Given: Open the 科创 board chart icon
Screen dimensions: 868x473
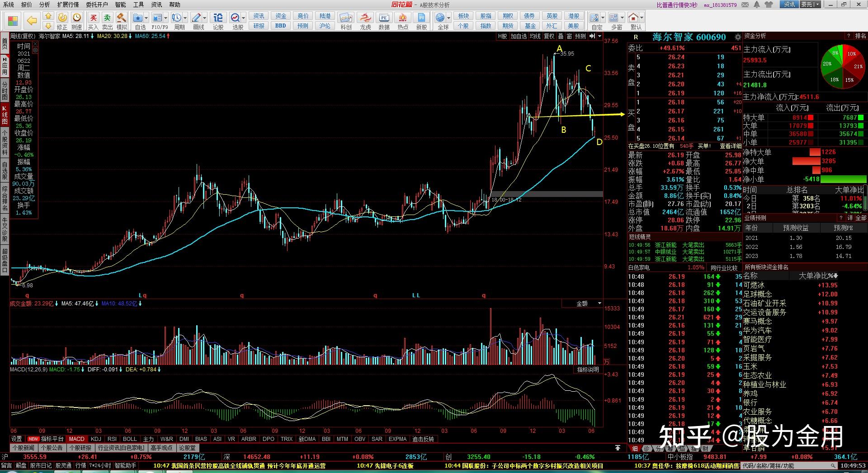Looking at the screenshot, I should point(346,21).
